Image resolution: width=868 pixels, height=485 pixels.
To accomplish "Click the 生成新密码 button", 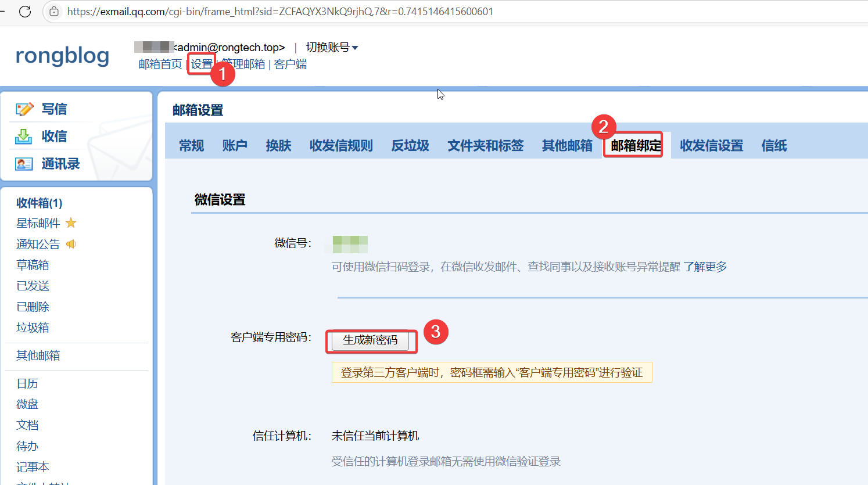I will coord(371,340).
